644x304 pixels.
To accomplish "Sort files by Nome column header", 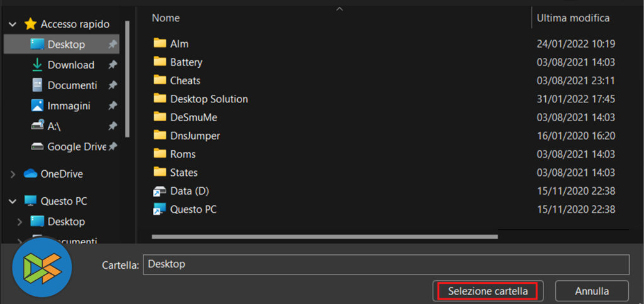I will [x=166, y=18].
